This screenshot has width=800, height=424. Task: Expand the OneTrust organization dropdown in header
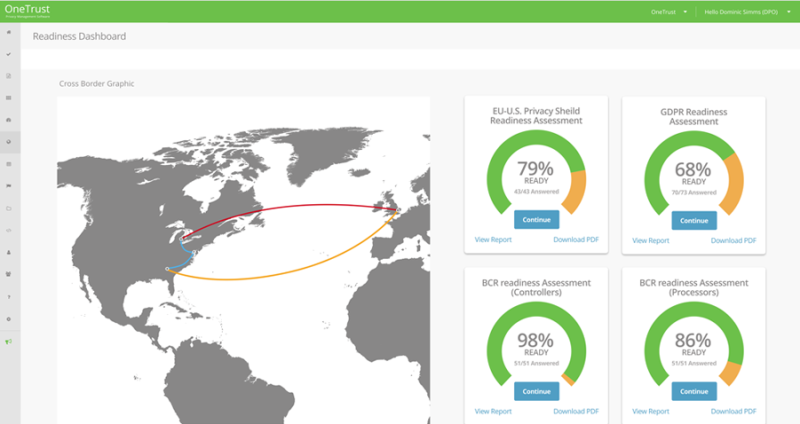(669, 12)
